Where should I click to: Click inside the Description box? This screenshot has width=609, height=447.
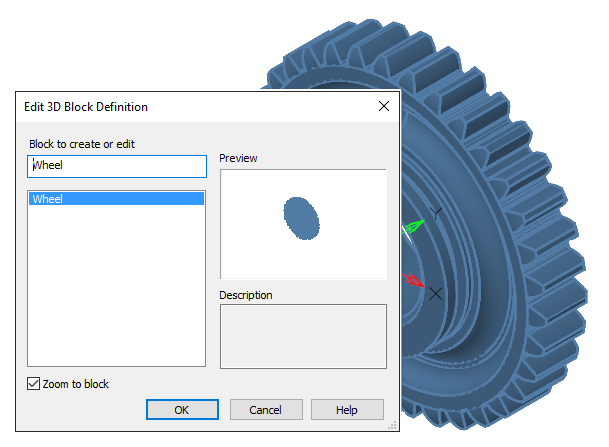302,336
